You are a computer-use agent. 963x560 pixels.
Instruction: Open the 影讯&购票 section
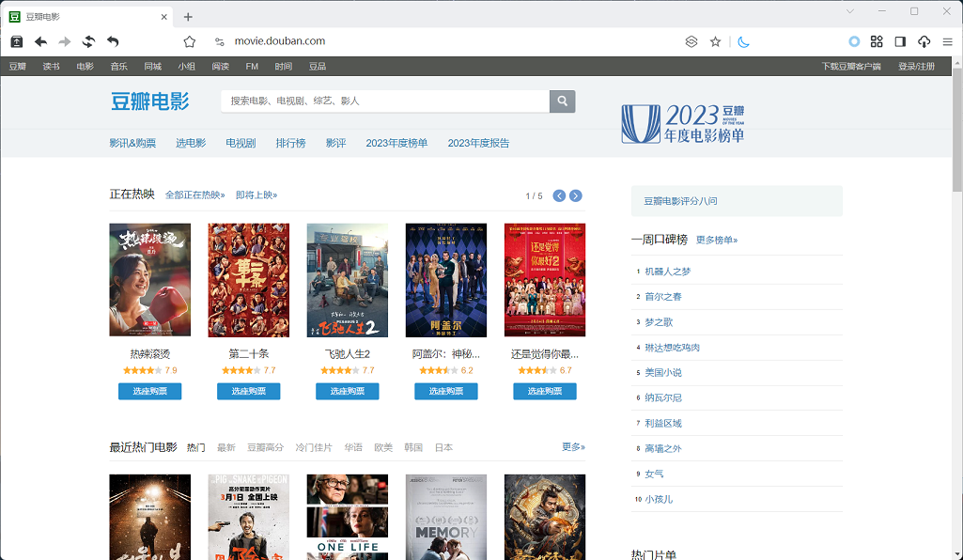[x=132, y=143]
